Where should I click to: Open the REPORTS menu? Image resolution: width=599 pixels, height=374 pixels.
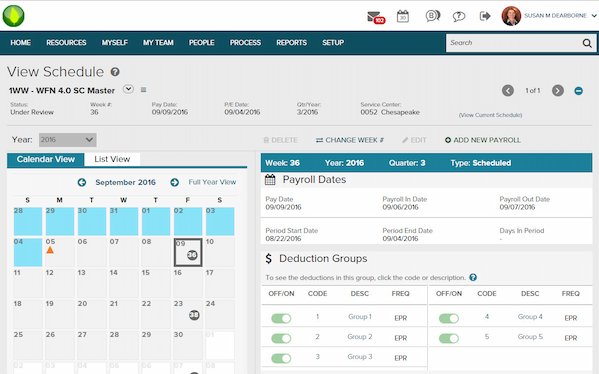pyautogui.click(x=291, y=43)
